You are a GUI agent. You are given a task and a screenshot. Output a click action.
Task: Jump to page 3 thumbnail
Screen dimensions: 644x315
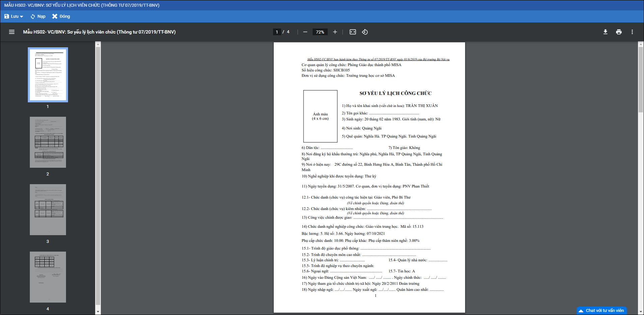click(x=48, y=210)
